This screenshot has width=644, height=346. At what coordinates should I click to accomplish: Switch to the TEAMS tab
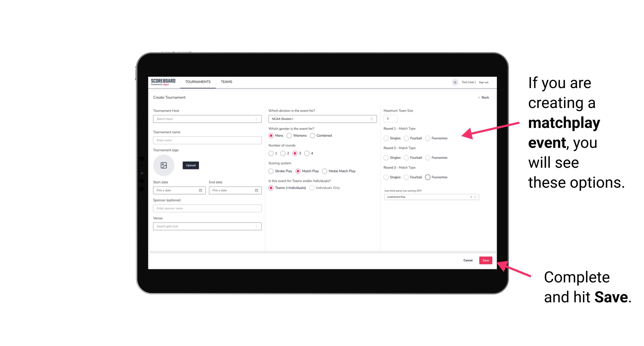[226, 82]
